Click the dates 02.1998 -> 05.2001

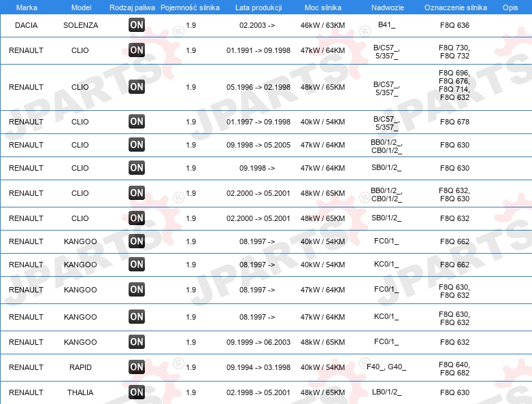(259, 392)
